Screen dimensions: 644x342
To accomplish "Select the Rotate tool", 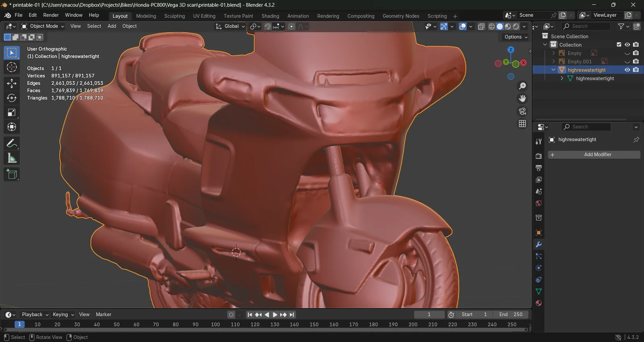I will point(12,98).
